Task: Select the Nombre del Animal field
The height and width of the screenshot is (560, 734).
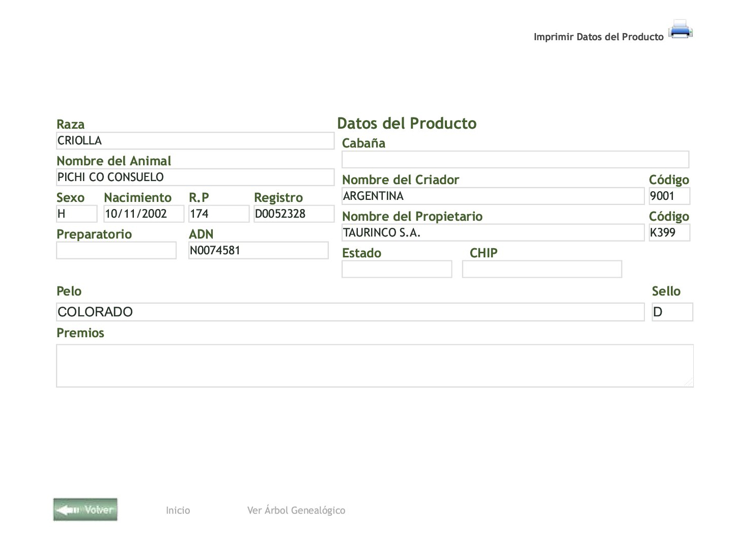Action: click(195, 178)
